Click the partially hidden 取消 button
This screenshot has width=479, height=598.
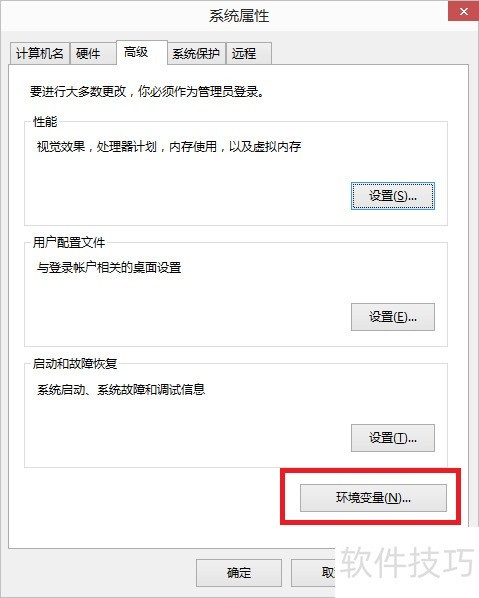[313, 572]
